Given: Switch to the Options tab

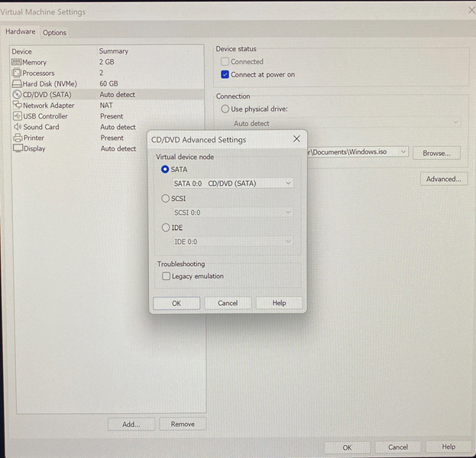Looking at the screenshot, I should pyautogui.click(x=54, y=32).
